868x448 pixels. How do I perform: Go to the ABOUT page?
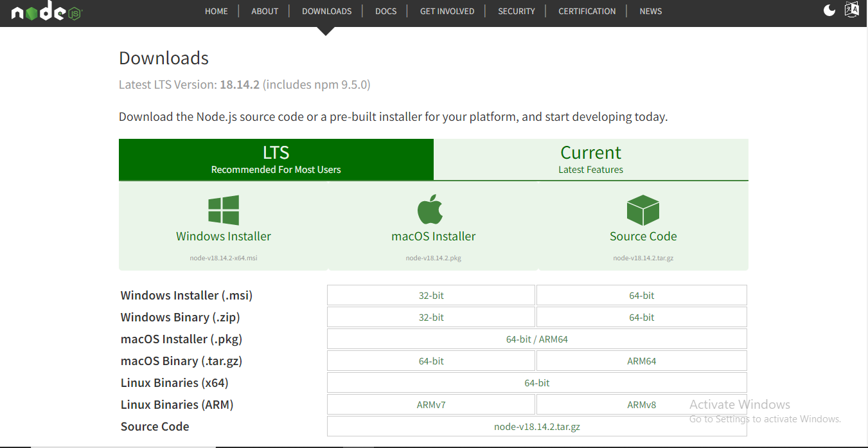[x=265, y=11]
